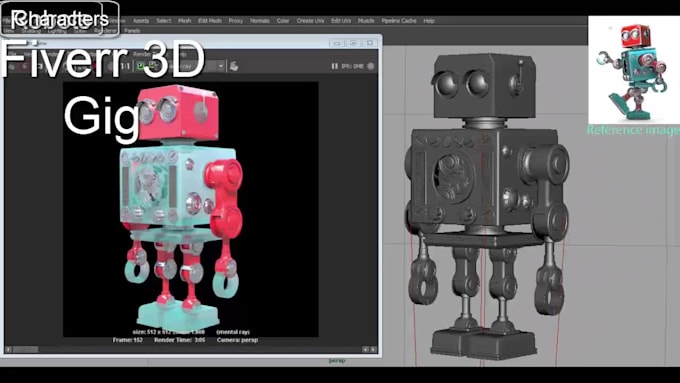Click the scrollbar previous-image arrow button
Viewport: 680px width, 383px height.
tap(366, 349)
